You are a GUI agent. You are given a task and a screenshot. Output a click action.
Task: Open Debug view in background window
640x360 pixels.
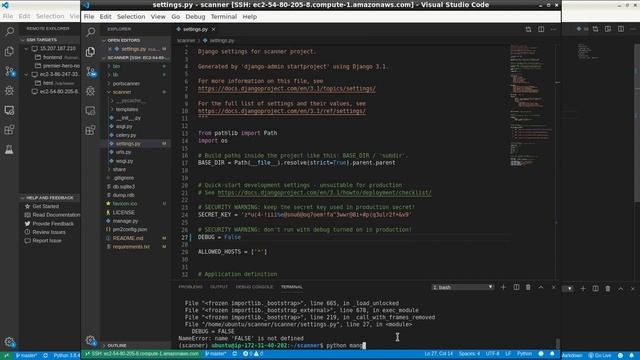(x=9, y=91)
